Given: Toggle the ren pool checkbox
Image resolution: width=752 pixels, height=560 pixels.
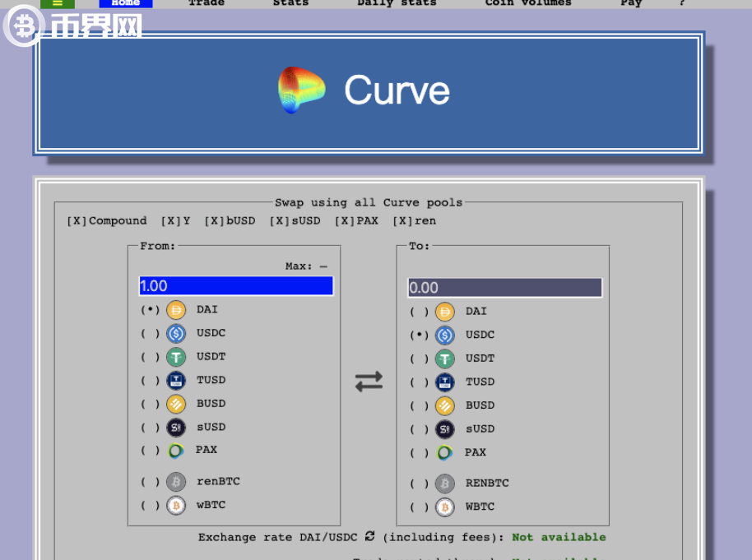Looking at the screenshot, I should click(402, 221).
